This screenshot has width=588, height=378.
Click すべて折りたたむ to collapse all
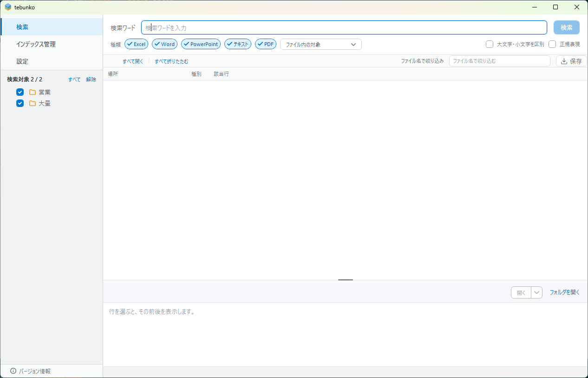coord(171,61)
